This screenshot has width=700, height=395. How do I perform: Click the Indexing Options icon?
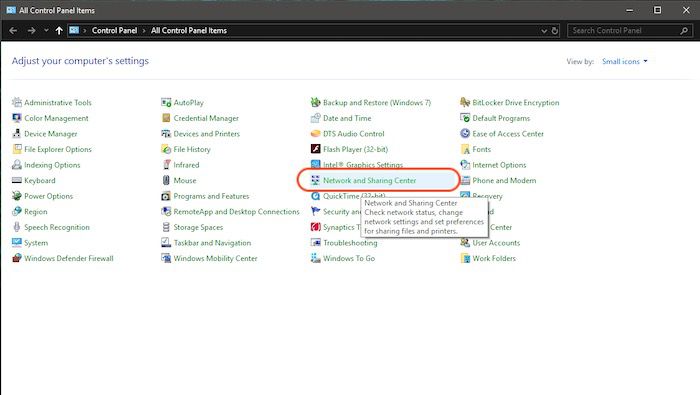[17, 165]
